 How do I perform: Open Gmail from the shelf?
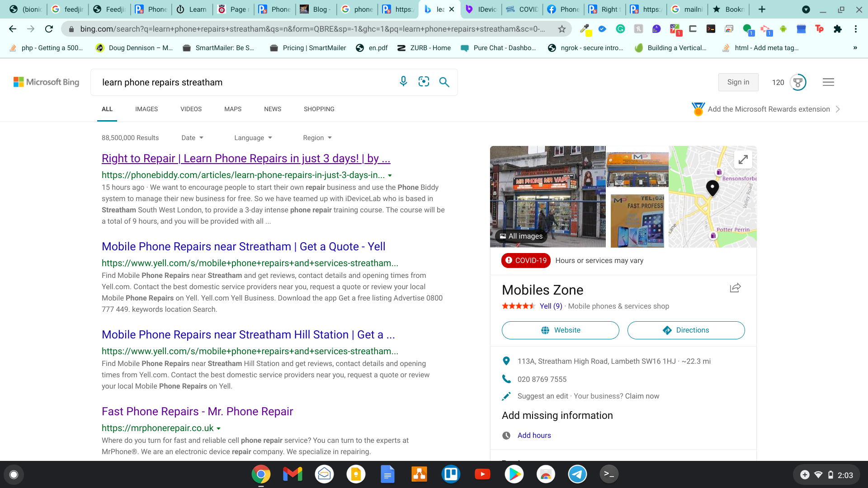292,474
